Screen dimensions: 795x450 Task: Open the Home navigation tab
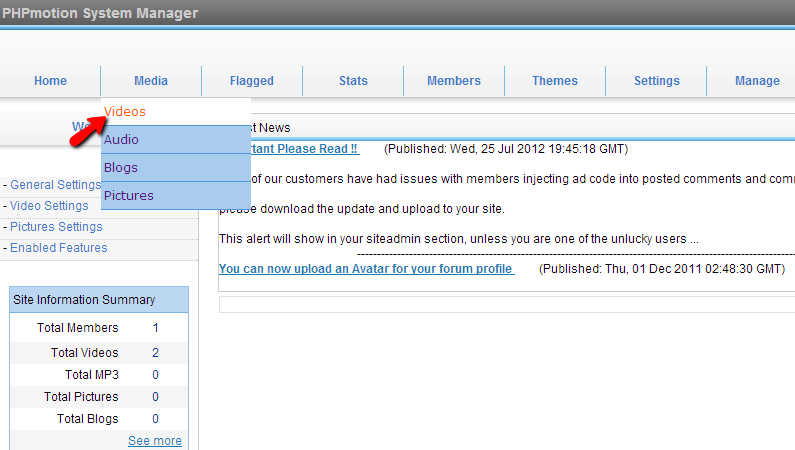coord(50,81)
